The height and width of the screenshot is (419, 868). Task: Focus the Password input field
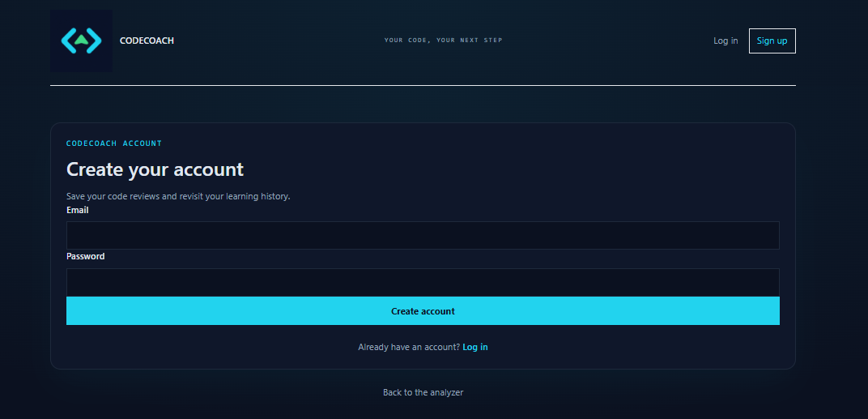pos(423,282)
